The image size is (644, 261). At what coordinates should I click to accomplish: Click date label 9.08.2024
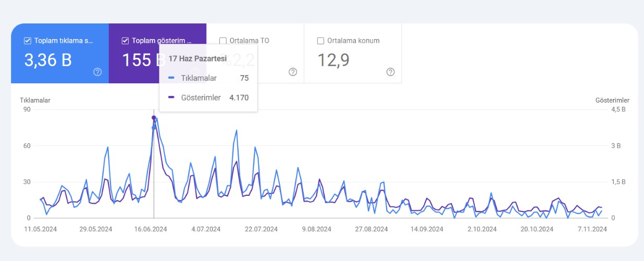[316, 229]
